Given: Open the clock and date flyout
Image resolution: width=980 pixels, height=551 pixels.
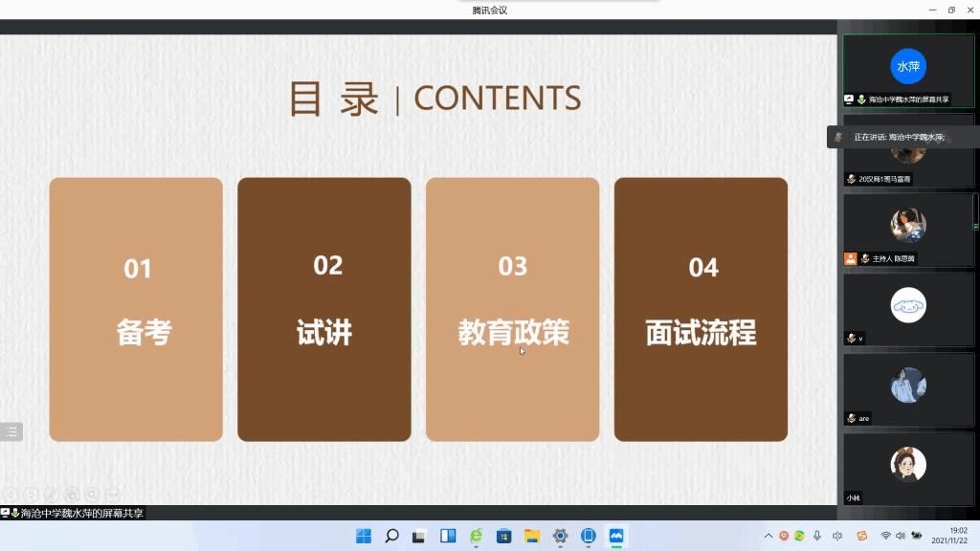Looking at the screenshot, I should click(957, 536).
